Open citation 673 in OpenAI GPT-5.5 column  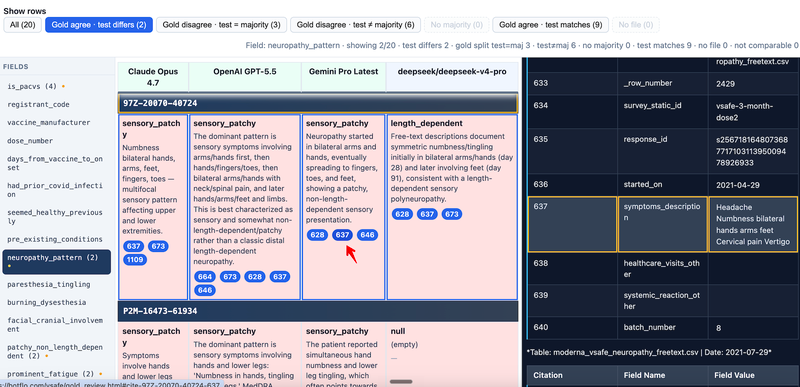[230, 277]
